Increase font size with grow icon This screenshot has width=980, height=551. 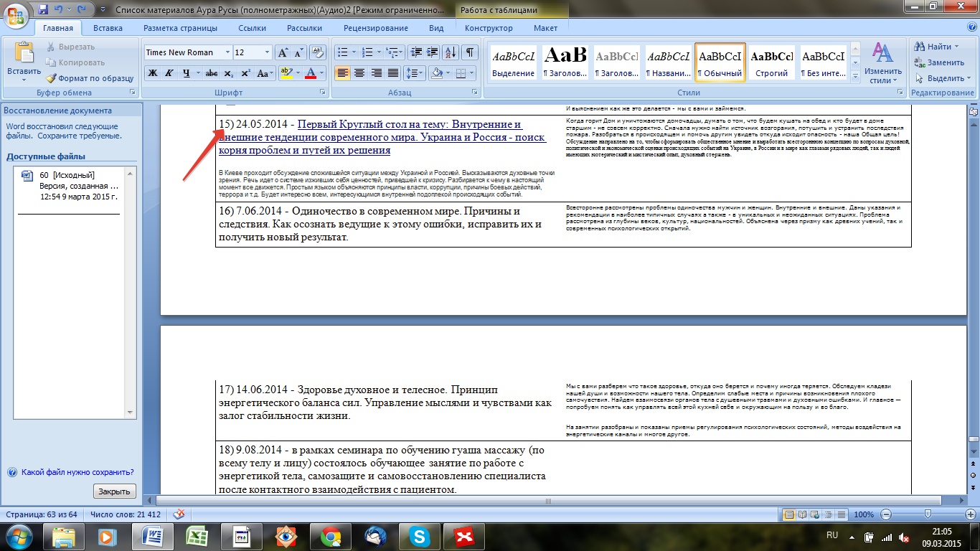pos(283,52)
